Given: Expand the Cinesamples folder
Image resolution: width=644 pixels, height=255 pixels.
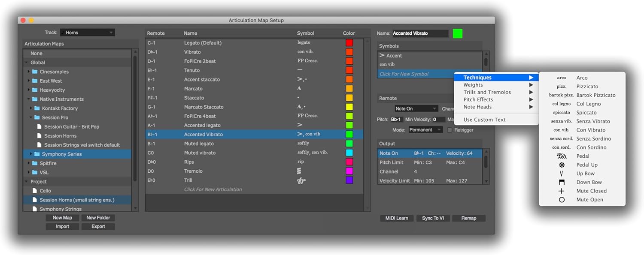Looking at the screenshot, I should tap(29, 72).
